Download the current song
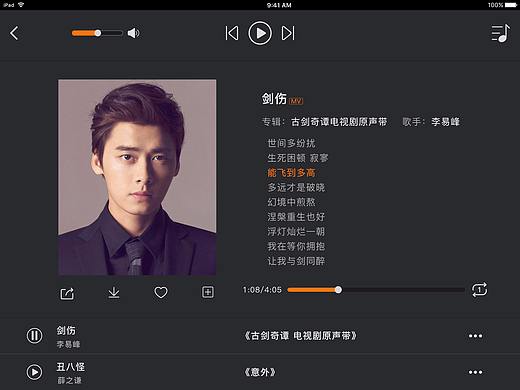The height and width of the screenshot is (390, 520). pyautogui.click(x=114, y=292)
